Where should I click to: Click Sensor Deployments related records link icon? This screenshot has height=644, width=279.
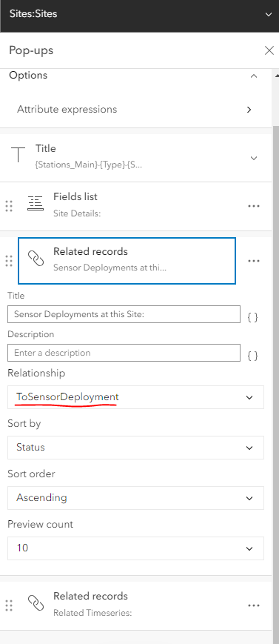tap(36, 259)
